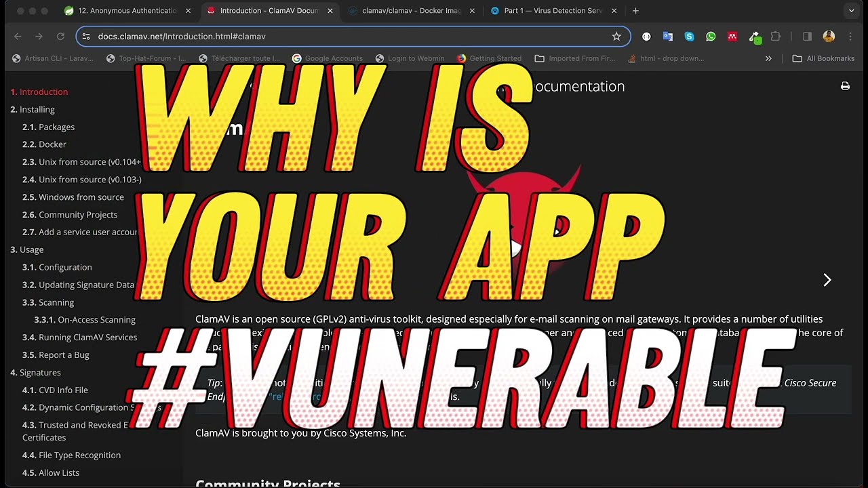Print the documentation with printer icon

coord(845,86)
